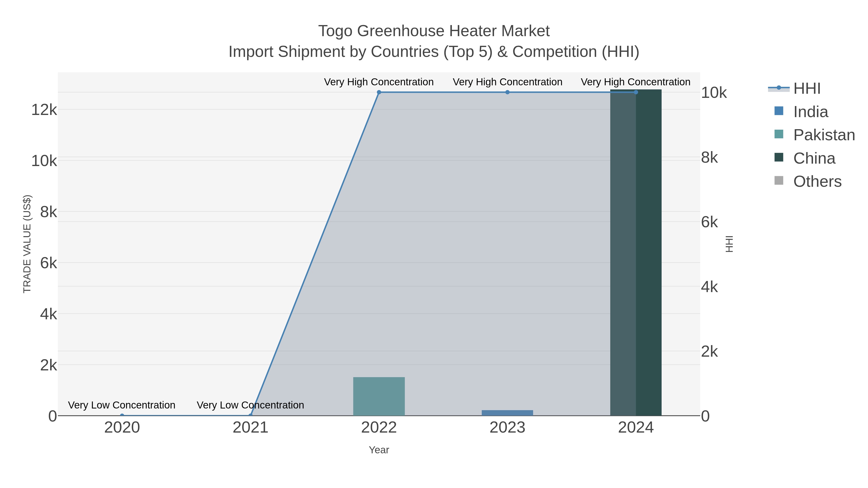
Task: Click the HHI data point at 2020
Action: 122,416
